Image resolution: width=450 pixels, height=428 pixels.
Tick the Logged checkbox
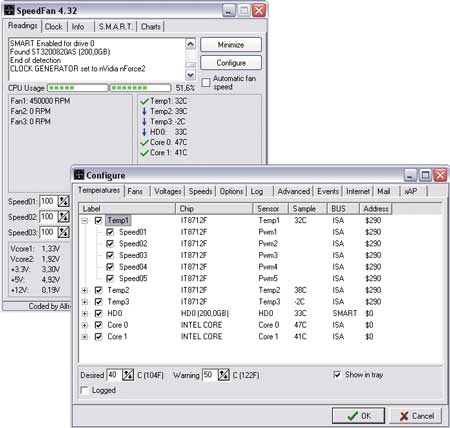coord(85,390)
